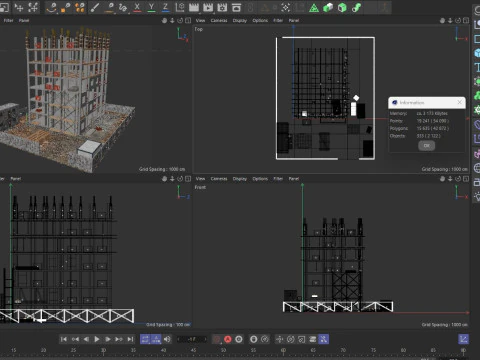Open Filter menu of the Top viewport
Screen dimensions: 480x360
click(x=278, y=20)
